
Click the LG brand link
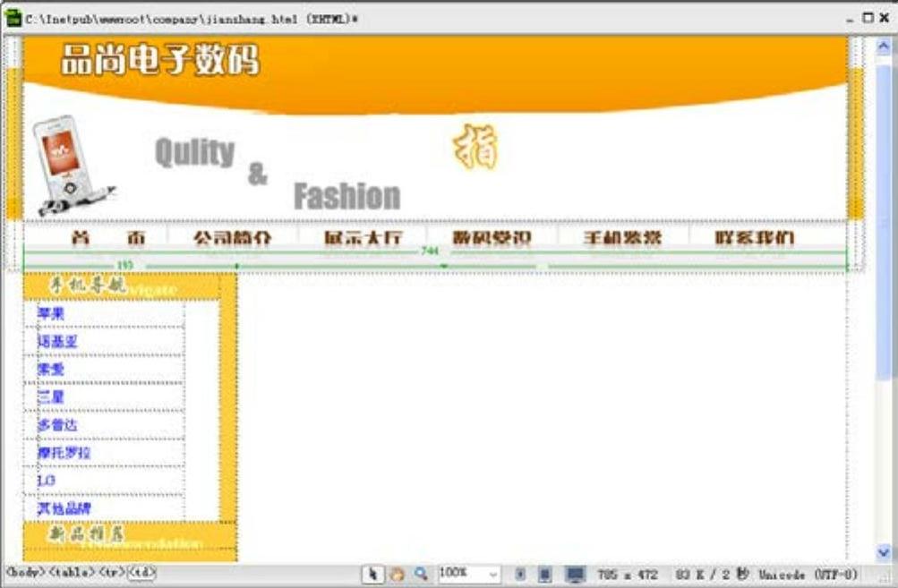pos(47,481)
